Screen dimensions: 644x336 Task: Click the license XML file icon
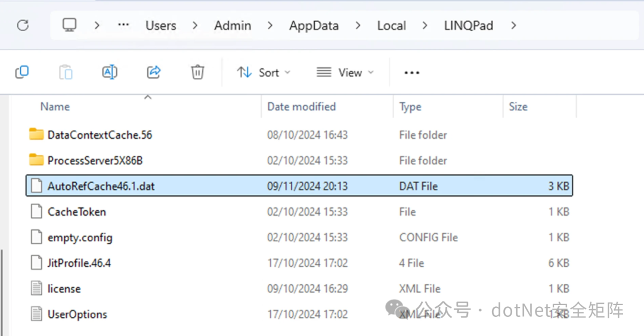point(36,288)
